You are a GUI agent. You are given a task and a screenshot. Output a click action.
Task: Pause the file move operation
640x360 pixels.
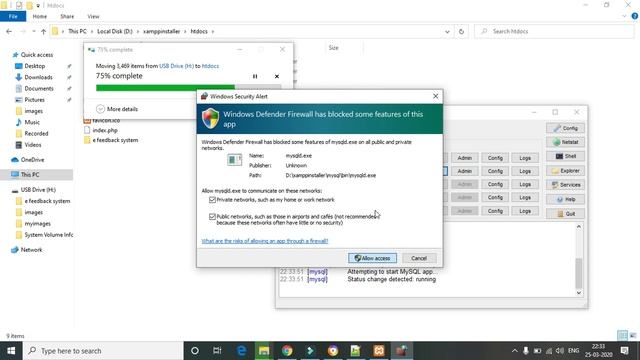(255, 76)
